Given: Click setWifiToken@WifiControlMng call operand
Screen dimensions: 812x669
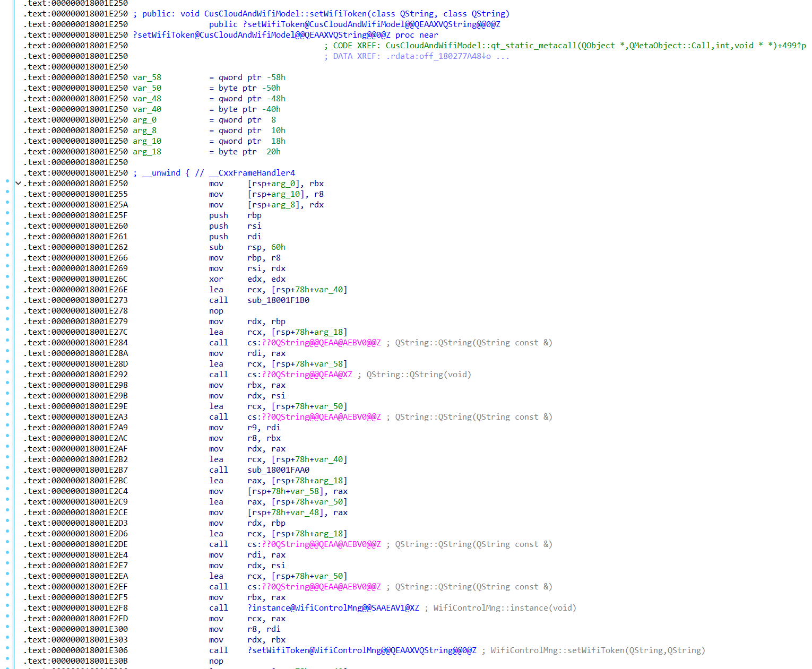Looking at the screenshot, I should pos(361,650).
